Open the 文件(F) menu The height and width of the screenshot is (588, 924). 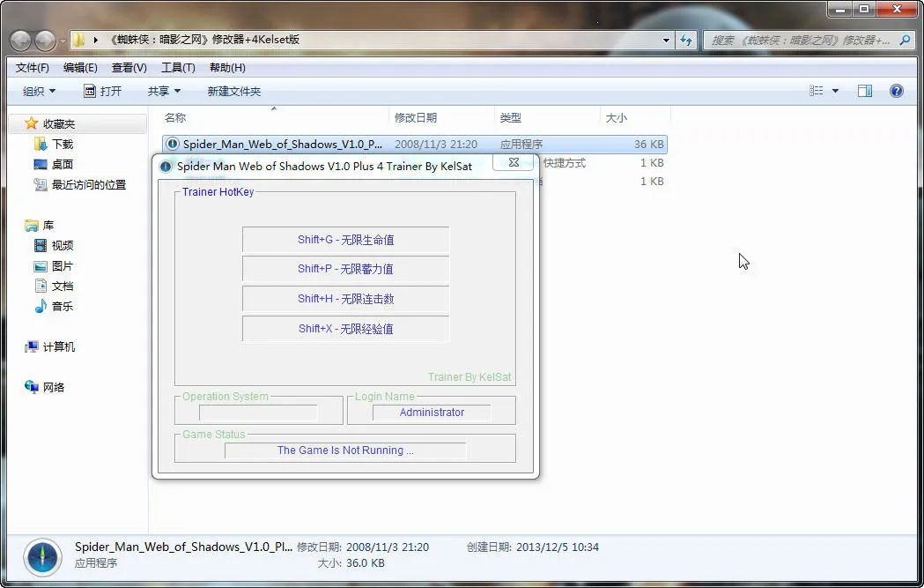[x=33, y=68]
